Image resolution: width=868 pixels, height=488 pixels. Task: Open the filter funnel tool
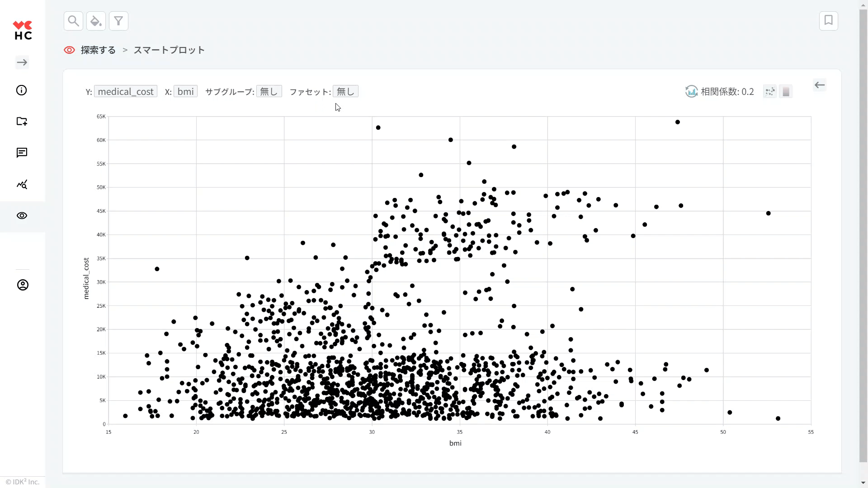[118, 21]
